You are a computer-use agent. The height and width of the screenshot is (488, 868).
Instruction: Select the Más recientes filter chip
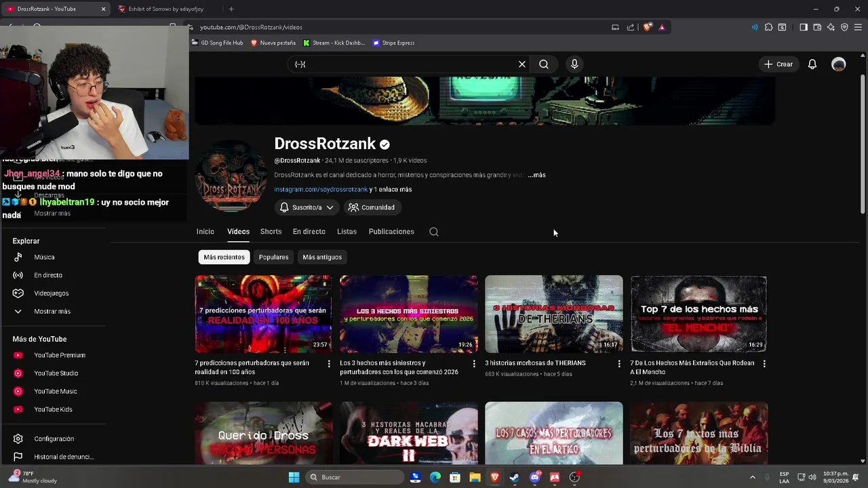(x=224, y=257)
